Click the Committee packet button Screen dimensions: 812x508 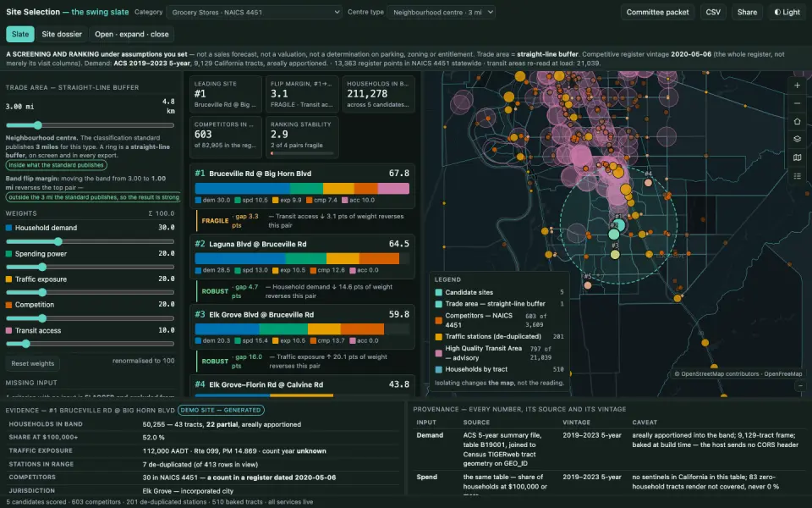658,13
